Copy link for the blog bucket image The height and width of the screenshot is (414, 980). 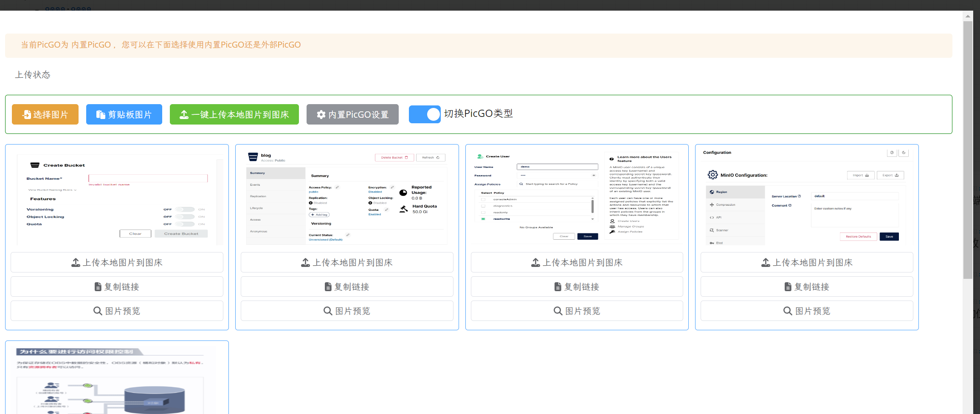pyautogui.click(x=347, y=286)
